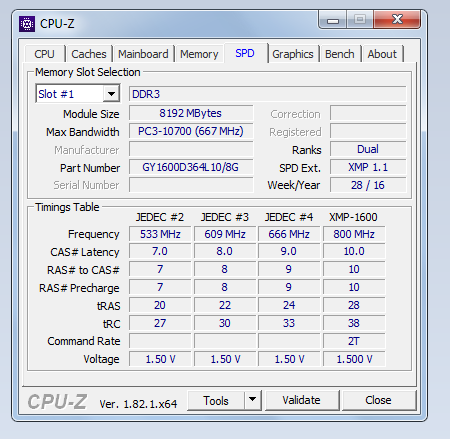Click the tRAS value 24
The height and width of the screenshot is (439, 450).
[289, 305]
